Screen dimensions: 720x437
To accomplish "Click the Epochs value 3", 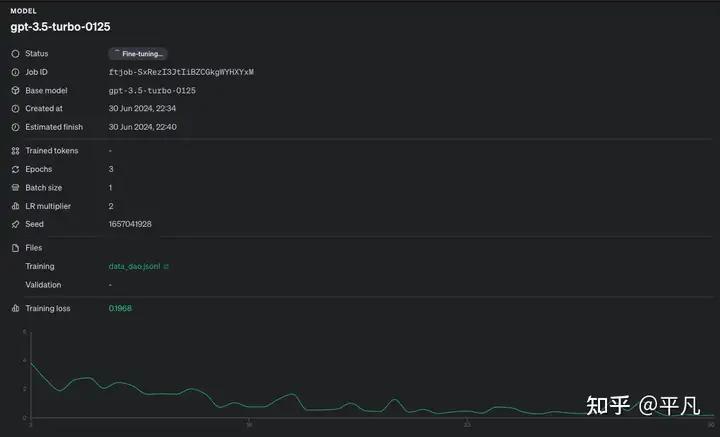I will click(x=111, y=169).
